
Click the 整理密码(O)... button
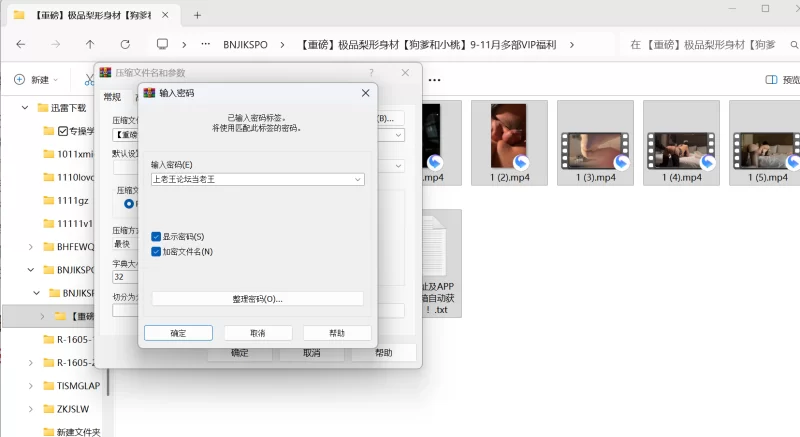[257, 299]
